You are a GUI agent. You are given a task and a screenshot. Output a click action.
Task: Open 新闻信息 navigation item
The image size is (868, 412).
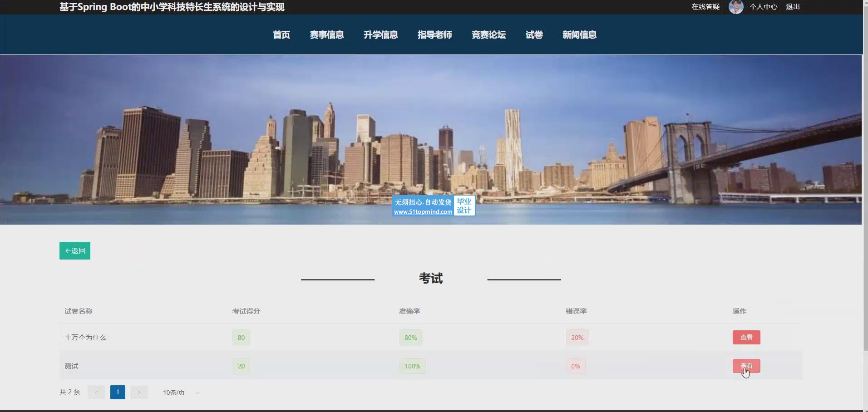579,35
